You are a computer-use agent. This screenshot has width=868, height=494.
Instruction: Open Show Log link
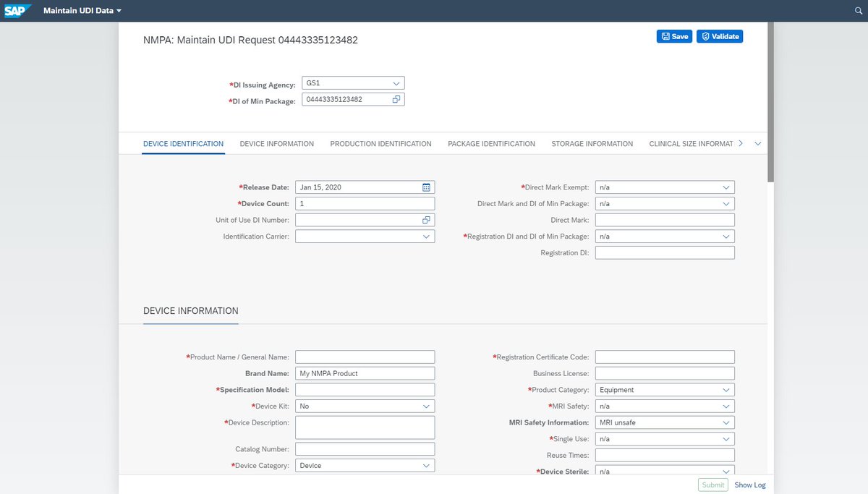tap(750, 485)
